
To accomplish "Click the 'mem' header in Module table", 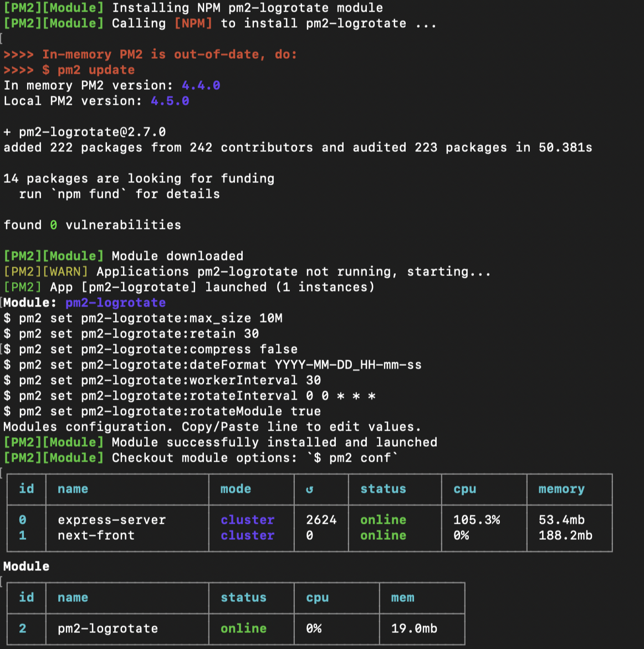I will (403, 597).
